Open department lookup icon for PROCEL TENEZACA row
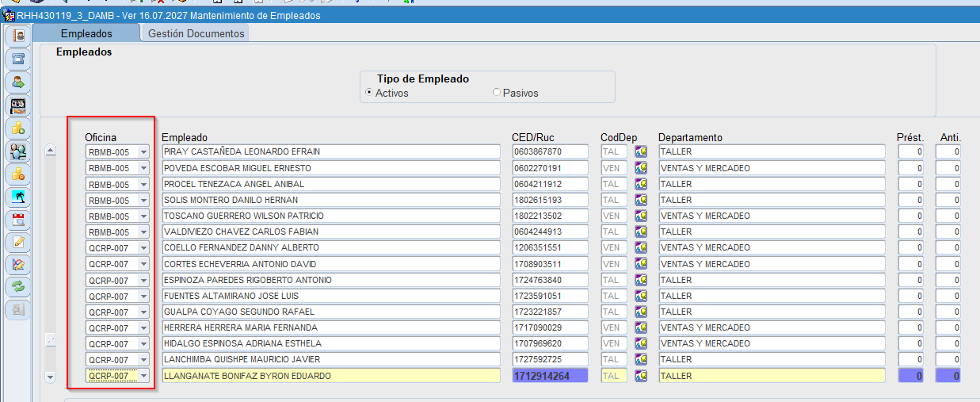The image size is (980, 402). 641,184
